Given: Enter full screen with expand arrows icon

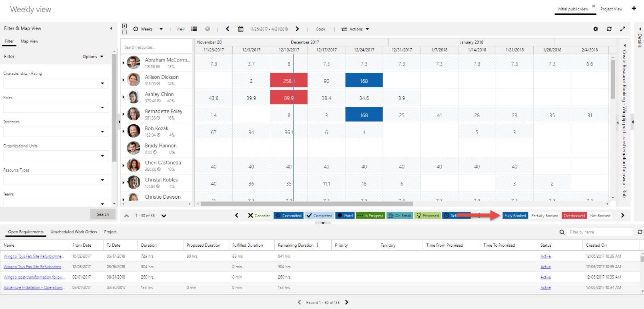Looking at the screenshot, I should coord(622,29).
